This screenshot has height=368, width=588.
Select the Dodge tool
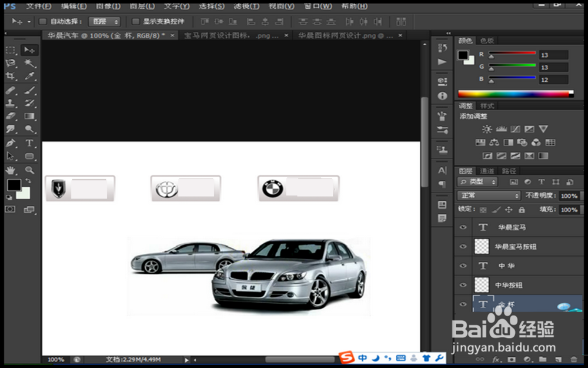[29, 129]
